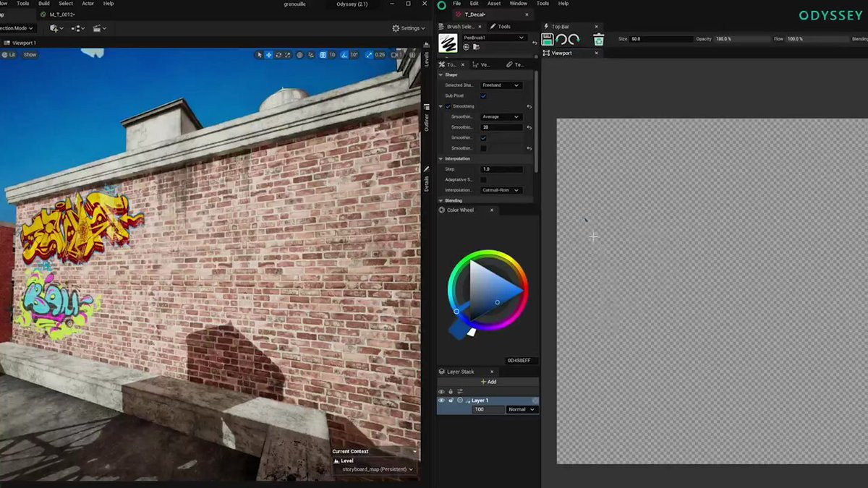Click Add button in Layer Stack
This screenshot has width=868, height=488.
488,382
